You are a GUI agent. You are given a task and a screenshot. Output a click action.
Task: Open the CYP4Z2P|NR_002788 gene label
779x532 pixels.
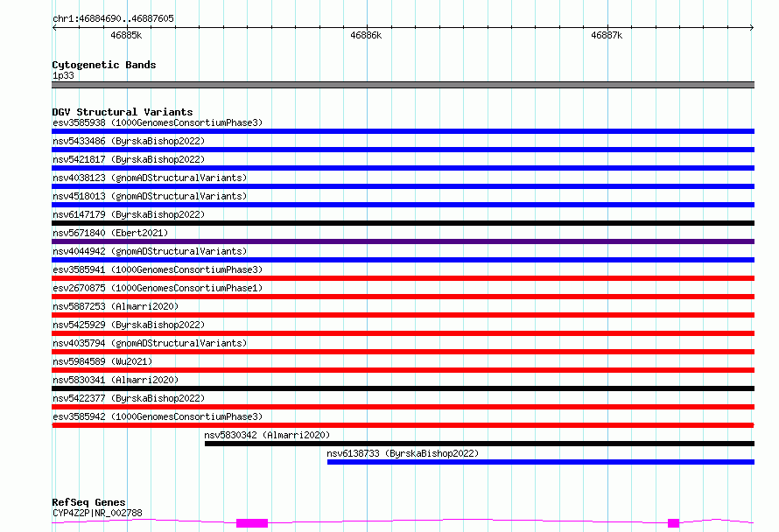[x=97, y=513]
